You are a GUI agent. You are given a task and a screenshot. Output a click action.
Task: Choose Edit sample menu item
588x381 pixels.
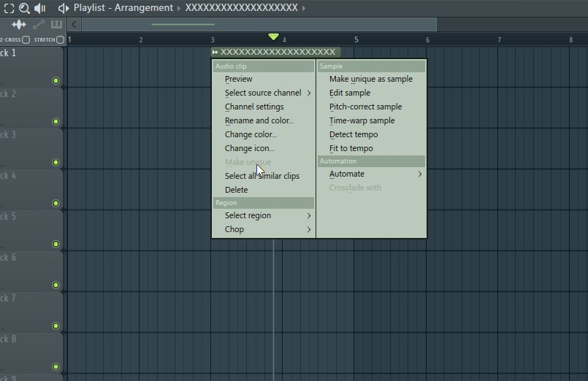[372, 93]
